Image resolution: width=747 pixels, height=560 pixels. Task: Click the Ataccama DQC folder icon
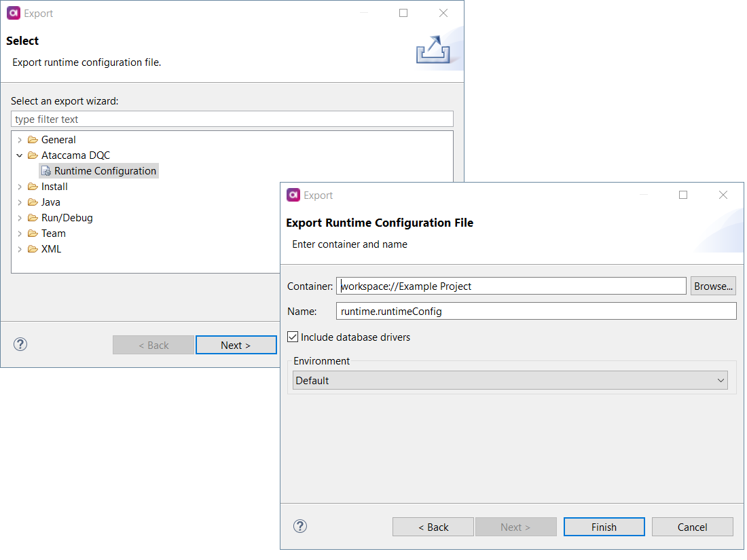[x=33, y=155]
